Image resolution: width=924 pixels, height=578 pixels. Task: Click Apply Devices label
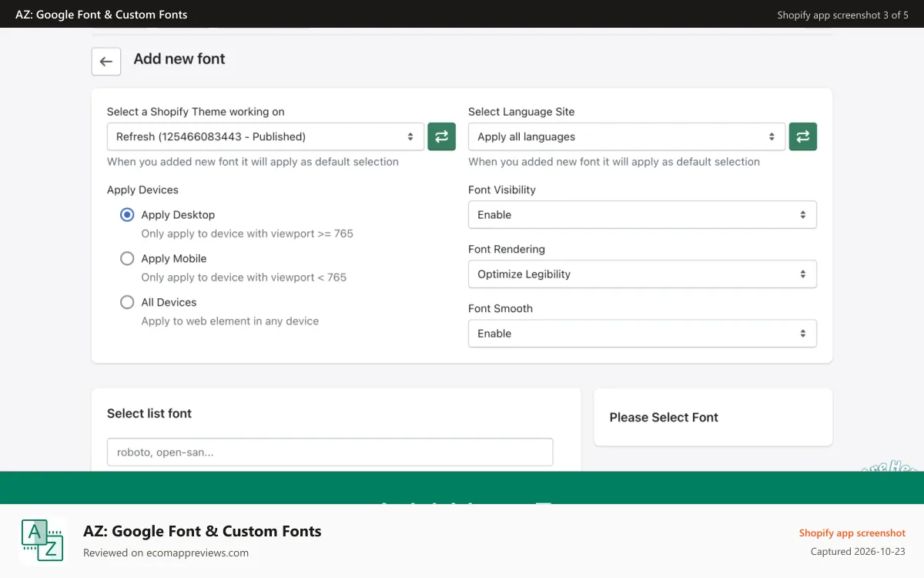pyautogui.click(x=142, y=190)
